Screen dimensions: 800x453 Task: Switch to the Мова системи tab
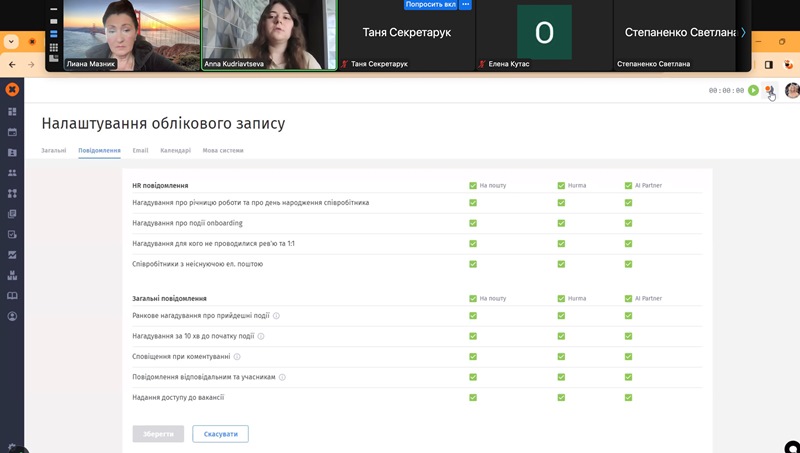click(x=222, y=150)
